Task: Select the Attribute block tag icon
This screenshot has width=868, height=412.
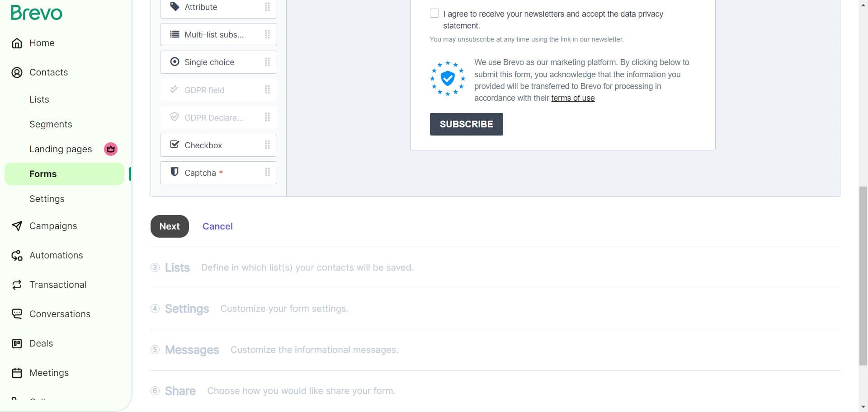Action: [x=175, y=6]
